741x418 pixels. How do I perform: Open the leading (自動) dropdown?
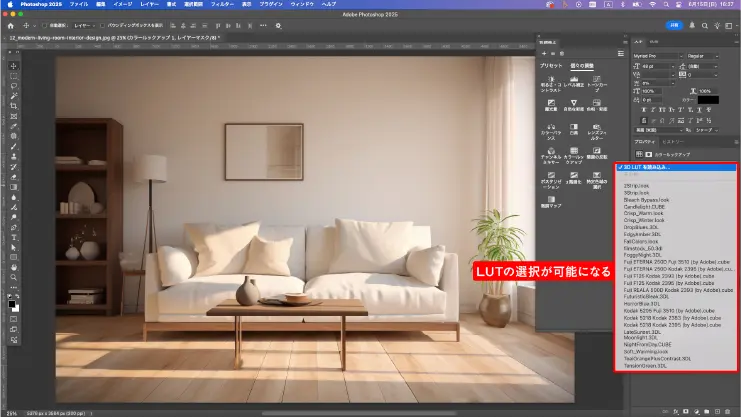703,67
